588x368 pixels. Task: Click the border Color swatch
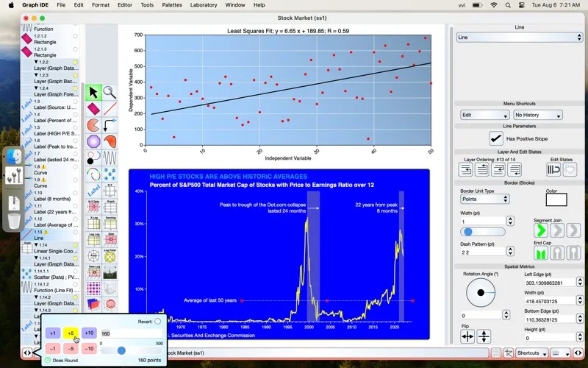click(556, 199)
